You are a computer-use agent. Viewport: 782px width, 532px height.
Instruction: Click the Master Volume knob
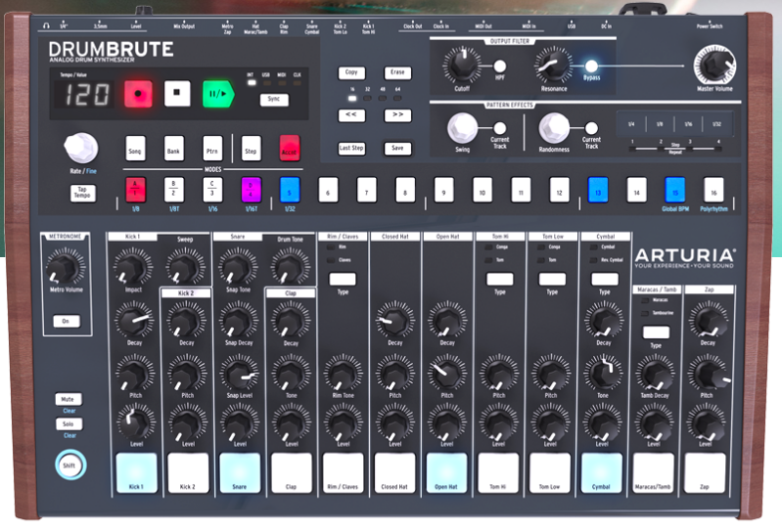714,66
